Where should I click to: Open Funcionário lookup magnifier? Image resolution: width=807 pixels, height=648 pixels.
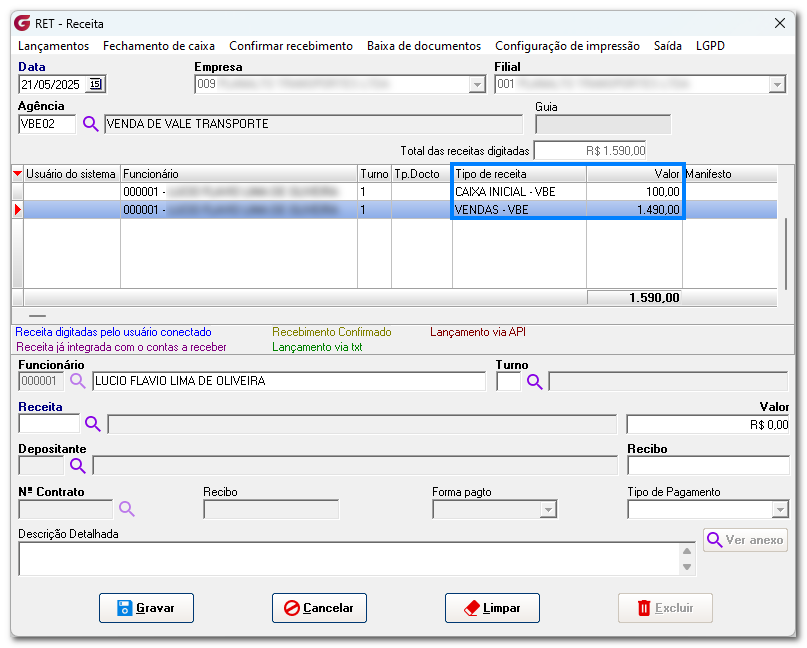coord(78,381)
